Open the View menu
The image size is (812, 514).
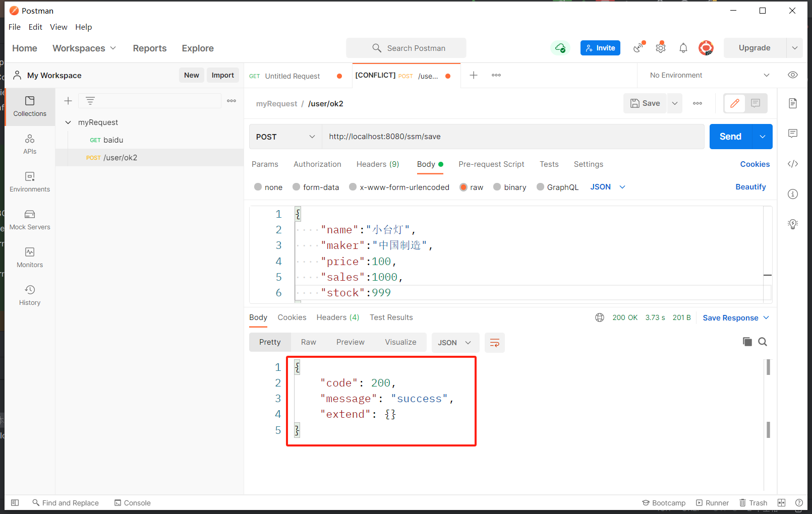pyautogui.click(x=59, y=27)
